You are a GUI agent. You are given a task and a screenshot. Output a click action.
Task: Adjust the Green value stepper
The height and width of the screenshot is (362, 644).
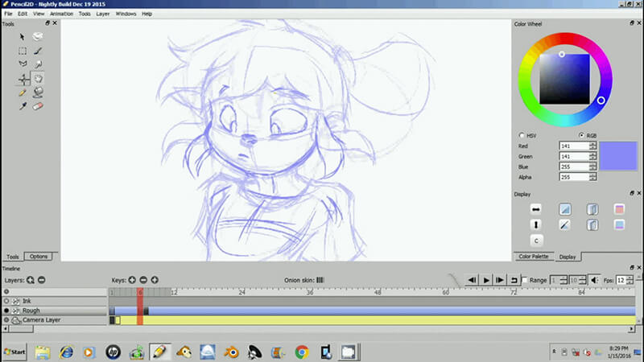pyautogui.click(x=592, y=156)
